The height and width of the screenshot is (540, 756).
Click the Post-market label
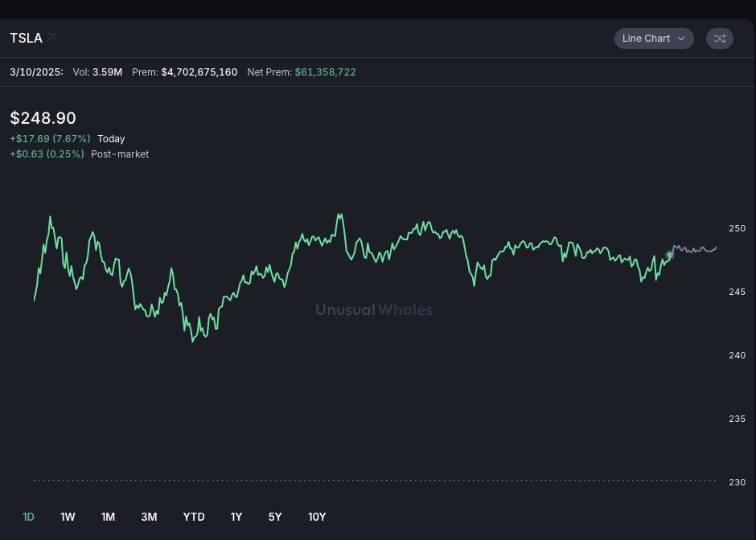tap(120, 154)
